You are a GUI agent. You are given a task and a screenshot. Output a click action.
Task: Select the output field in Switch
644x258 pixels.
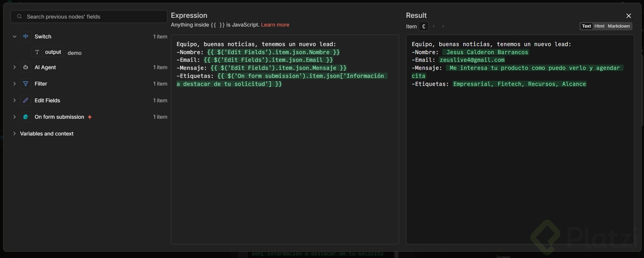pyautogui.click(x=53, y=52)
